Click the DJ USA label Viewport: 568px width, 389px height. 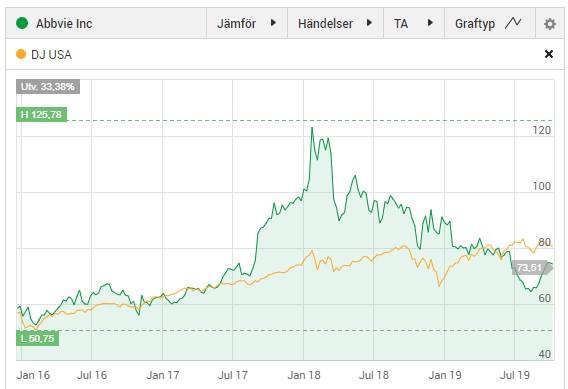coord(51,55)
